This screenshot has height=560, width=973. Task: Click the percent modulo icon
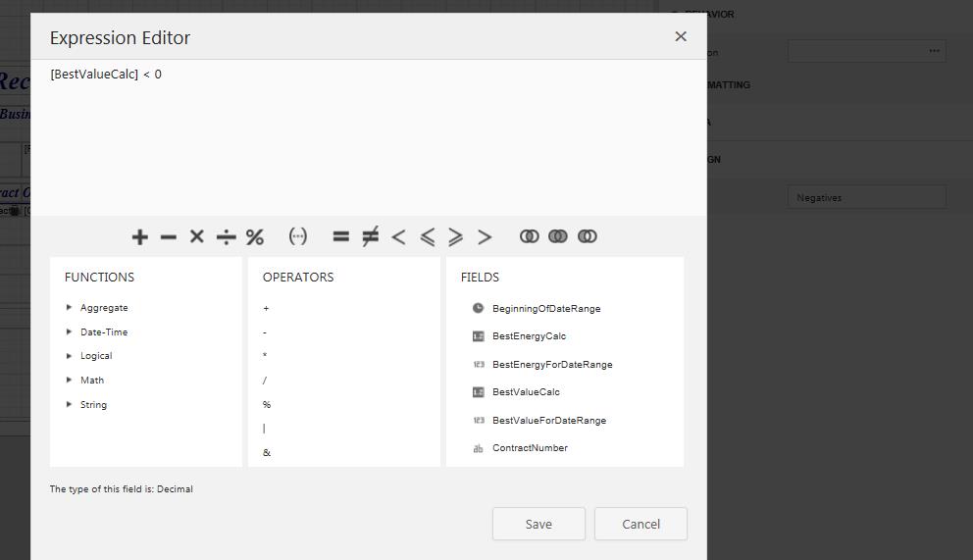[x=255, y=236]
